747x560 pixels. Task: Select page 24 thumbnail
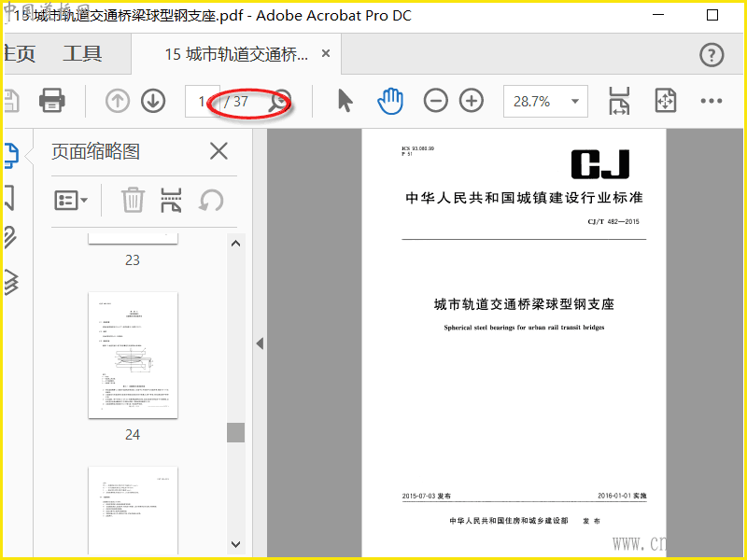point(133,356)
